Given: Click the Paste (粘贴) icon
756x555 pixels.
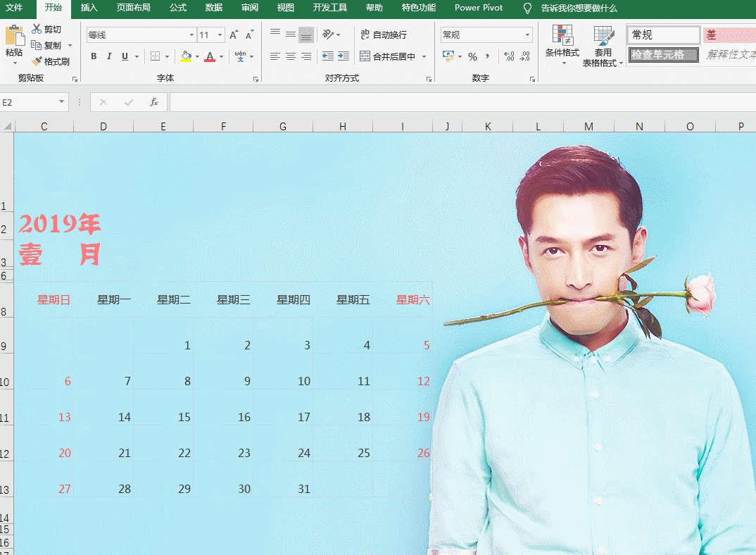Looking at the screenshot, I should coord(15,35).
